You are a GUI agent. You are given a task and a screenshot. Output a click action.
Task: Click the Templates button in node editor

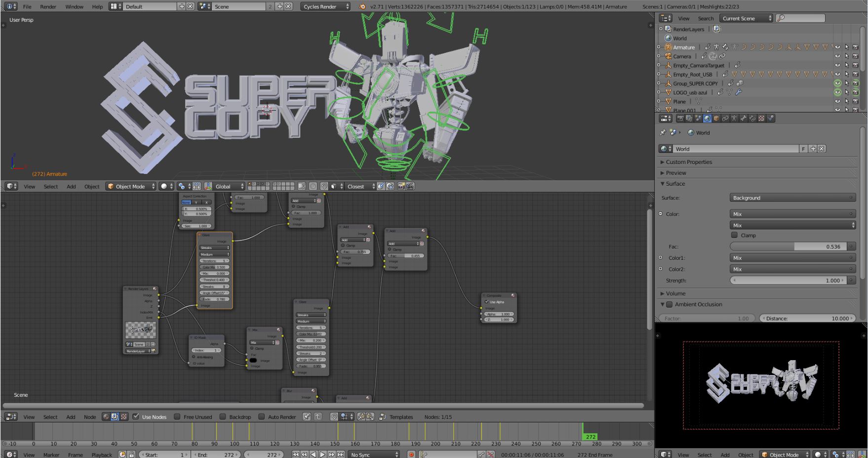[x=400, y=417]
